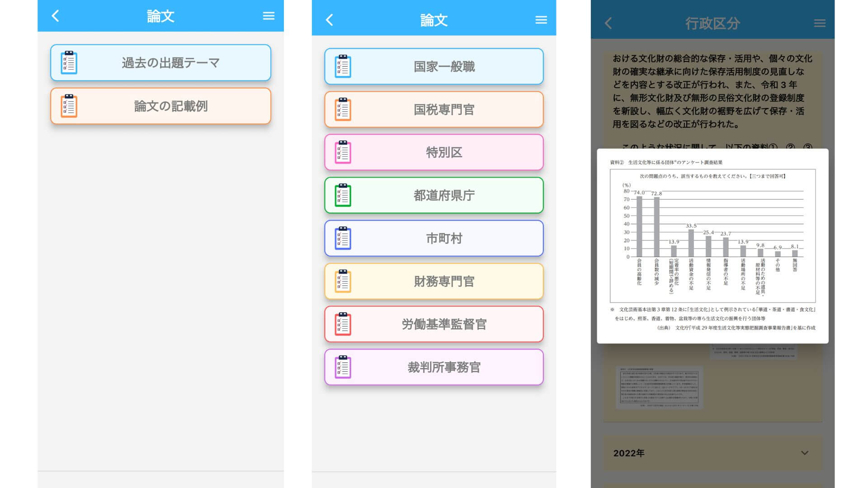This screenshot has height=488, width=868.
Task: Tap back arrow on 行政区分 screen
Action: 609,23
